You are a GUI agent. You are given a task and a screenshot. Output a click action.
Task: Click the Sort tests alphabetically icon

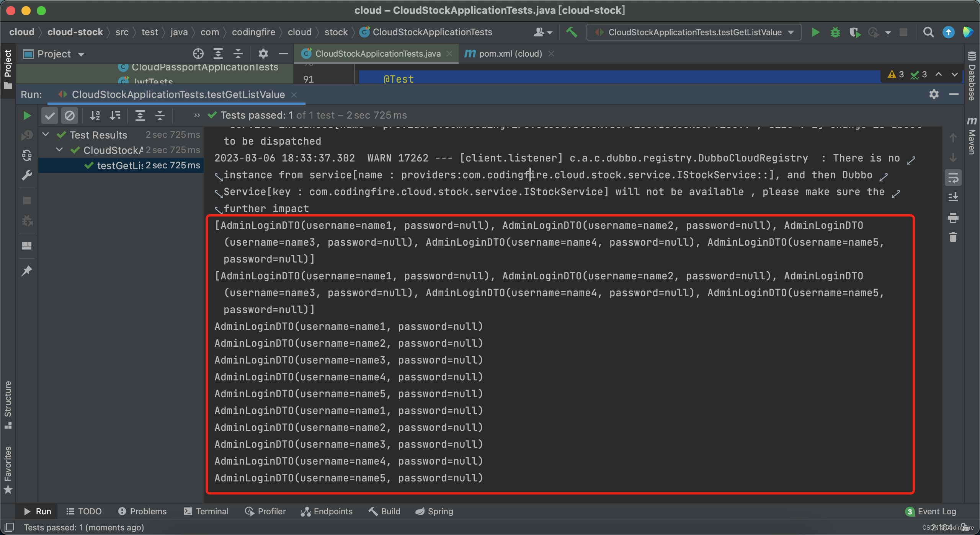click(x=95, y=117)
